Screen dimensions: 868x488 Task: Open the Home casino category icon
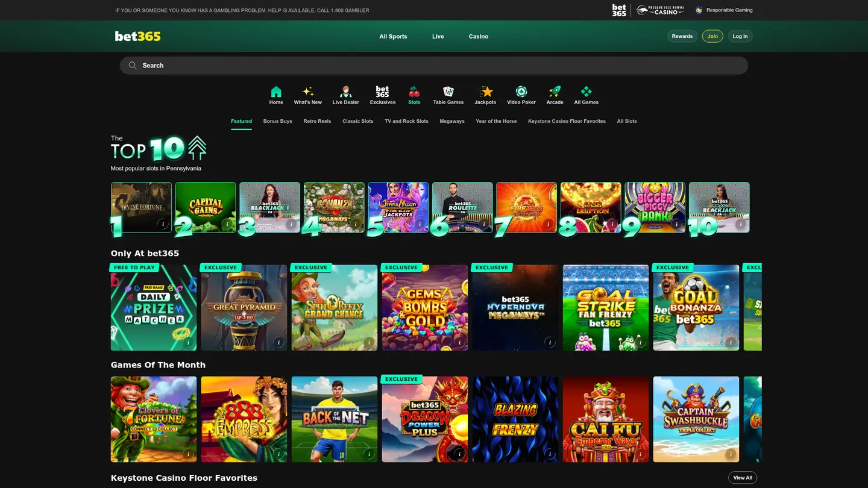pyautogui.click(x=276, y=92)
